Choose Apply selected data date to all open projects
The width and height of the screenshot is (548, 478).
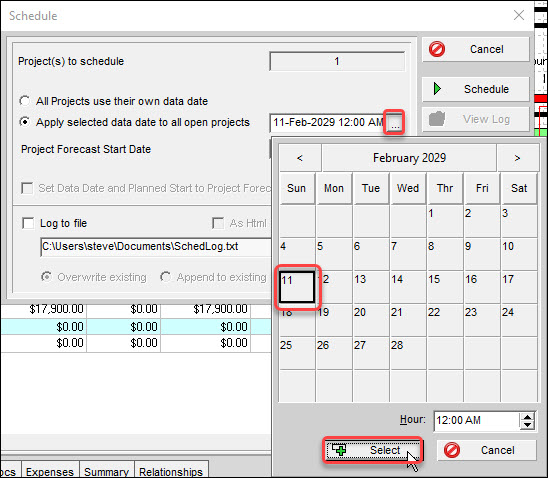tap(24, 122)
